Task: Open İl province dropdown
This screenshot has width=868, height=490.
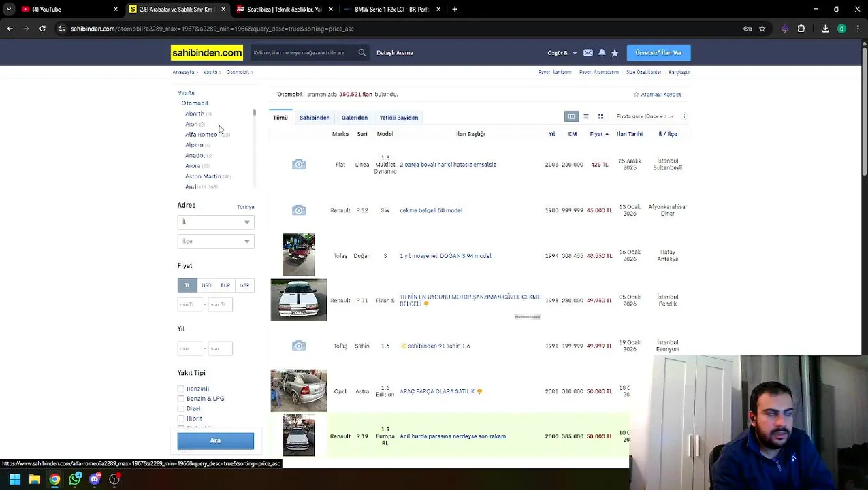Action: coord(216,223)
